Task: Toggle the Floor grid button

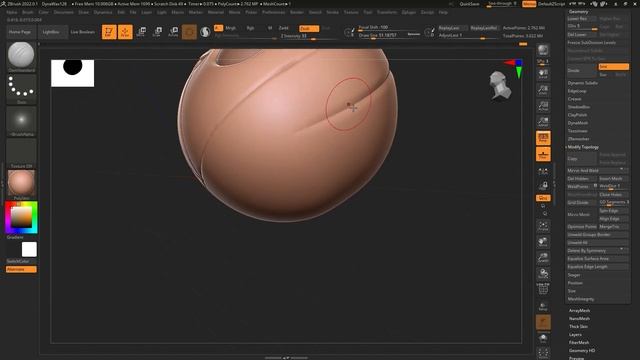Action: [543, 154]
